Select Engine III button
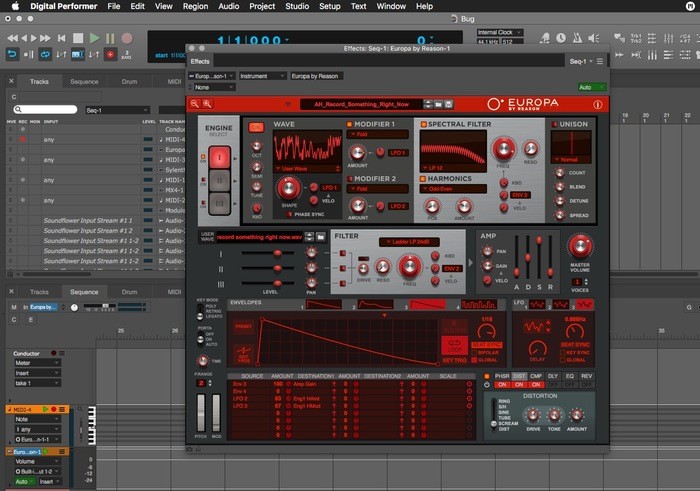Screen dimensions: 700x491 [219, 203]
